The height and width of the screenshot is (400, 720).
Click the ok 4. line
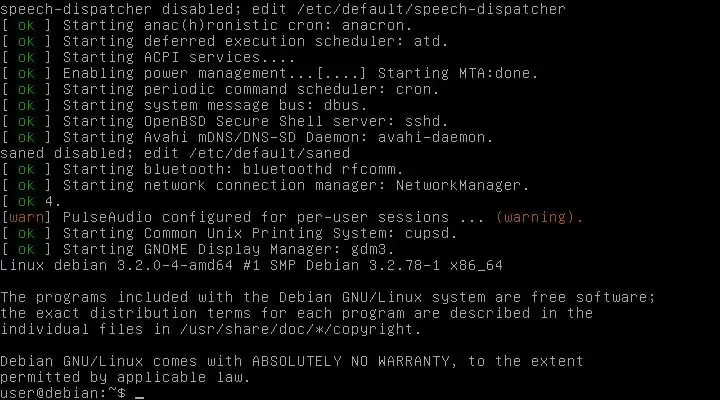(x=31, y=201)
